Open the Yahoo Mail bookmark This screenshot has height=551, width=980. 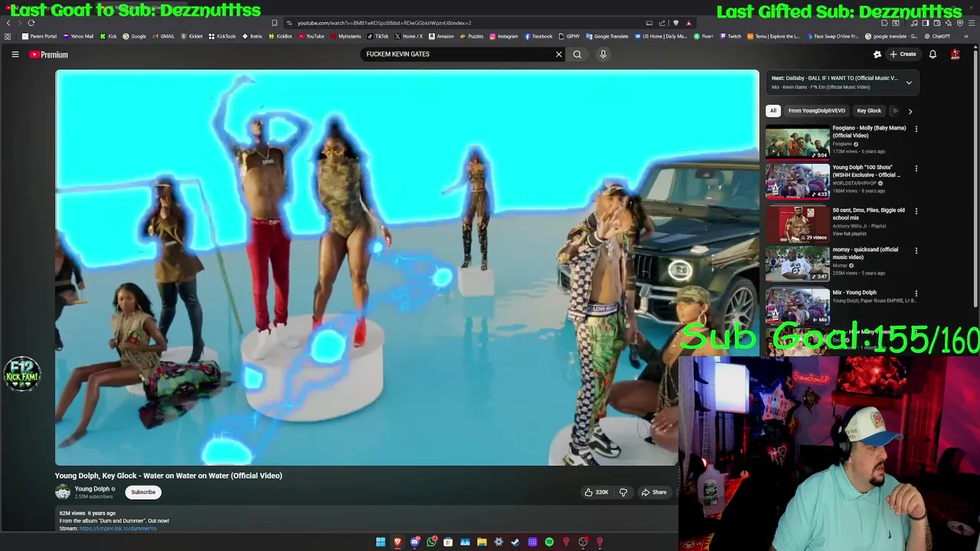tap(78, 36)
